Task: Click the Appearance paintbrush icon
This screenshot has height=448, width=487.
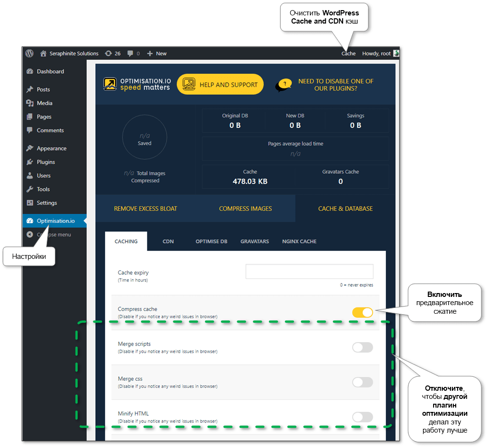Action: pos(30,149)
